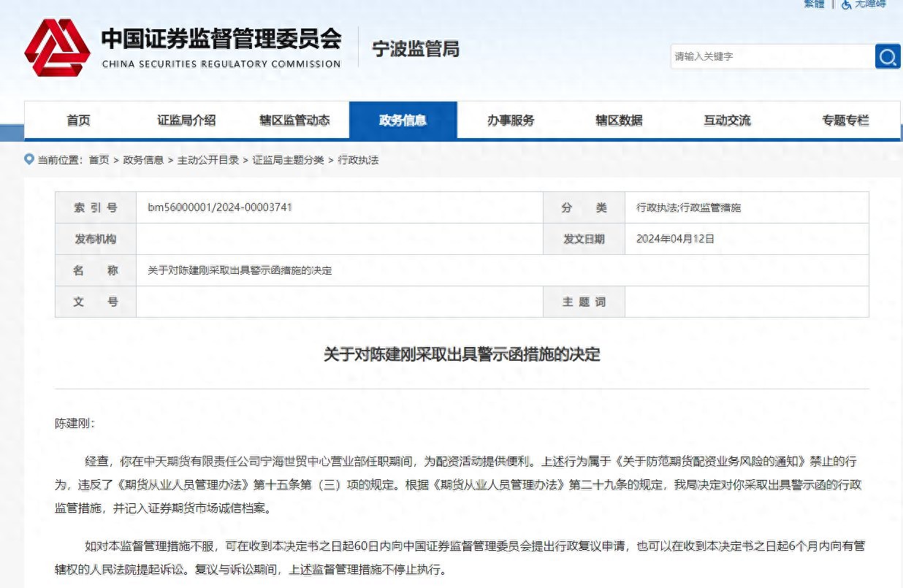Click the search magnifier icon
Screen dimensions: 903x588
(887, 56)
